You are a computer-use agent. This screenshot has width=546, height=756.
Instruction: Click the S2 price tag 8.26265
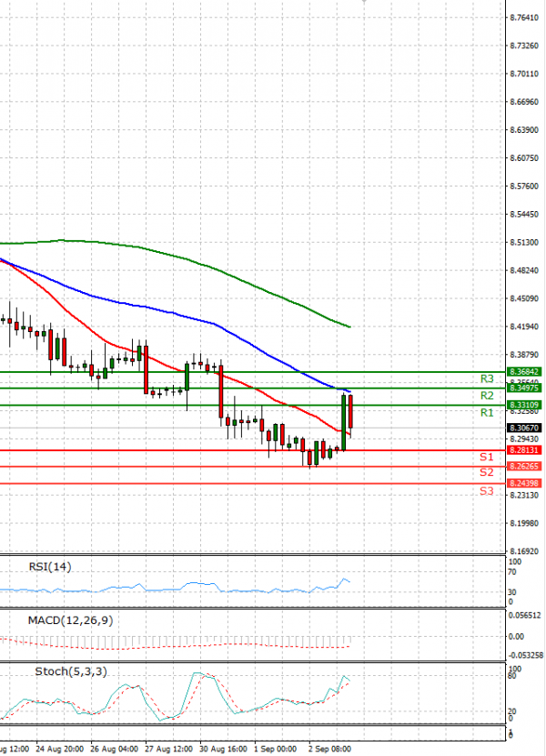[x=524, y=467]
